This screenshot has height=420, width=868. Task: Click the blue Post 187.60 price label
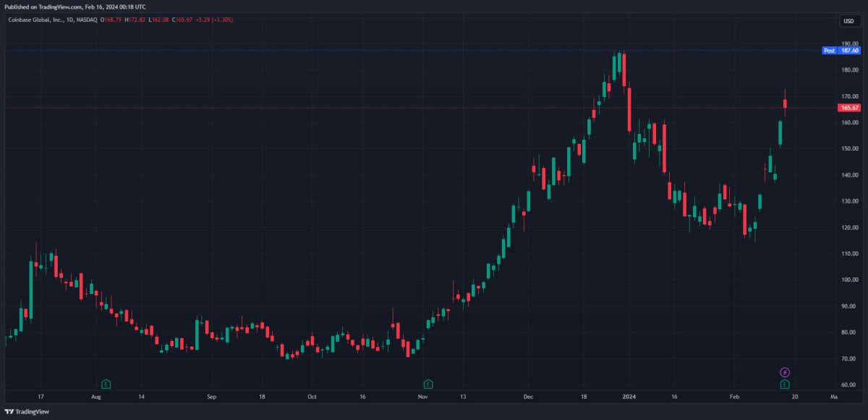[842, 51]
